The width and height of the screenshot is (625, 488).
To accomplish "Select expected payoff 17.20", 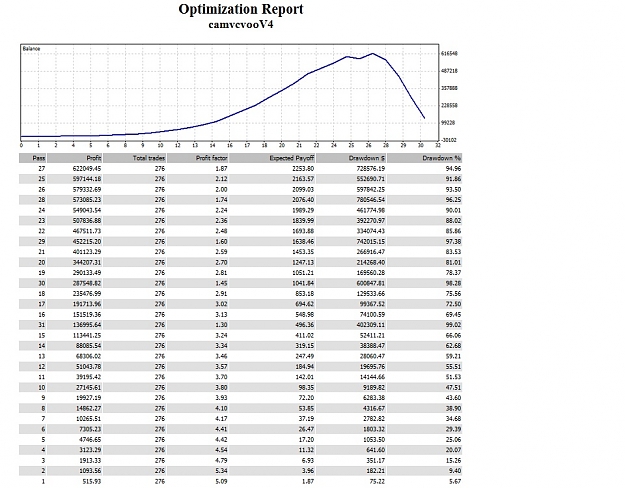I will [307, 440].
